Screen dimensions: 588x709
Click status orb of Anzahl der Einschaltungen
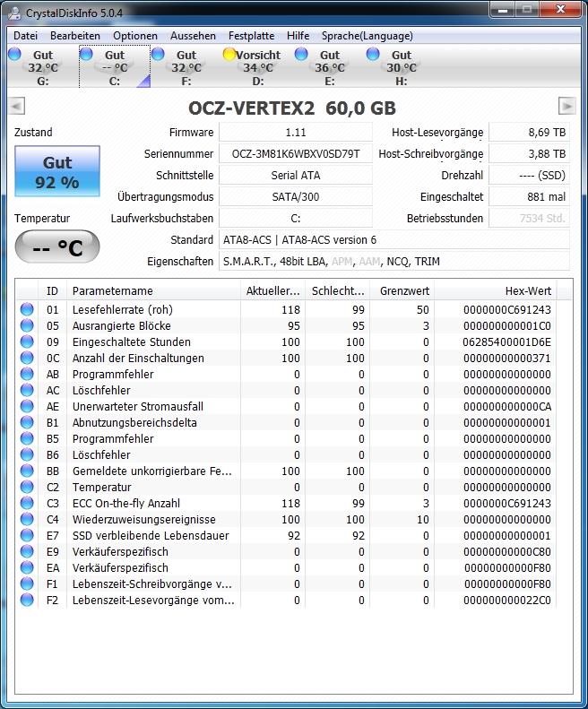coord(27,358)
